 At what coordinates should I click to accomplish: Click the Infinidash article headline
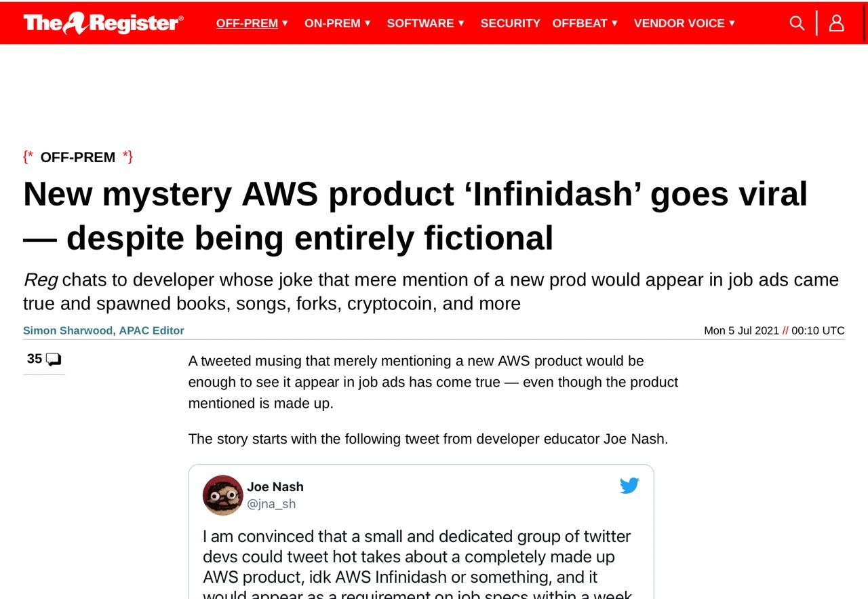[415, 216]
